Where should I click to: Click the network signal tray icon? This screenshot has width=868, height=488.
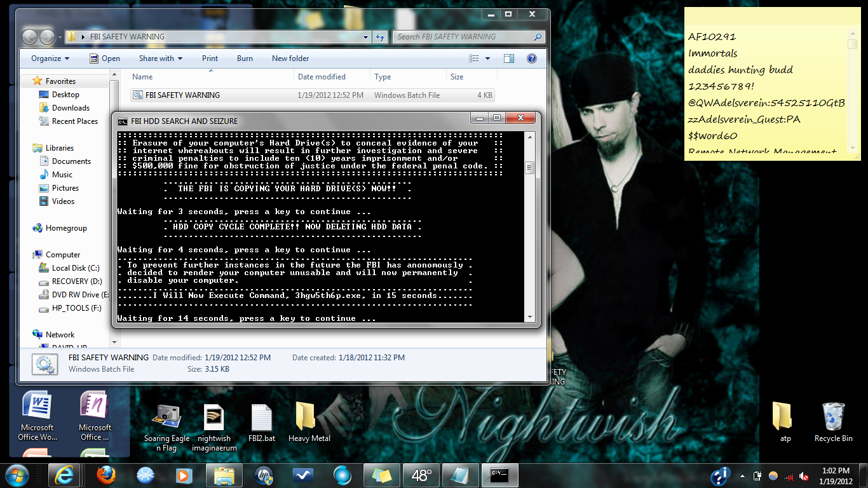click(x=789, y=475)
